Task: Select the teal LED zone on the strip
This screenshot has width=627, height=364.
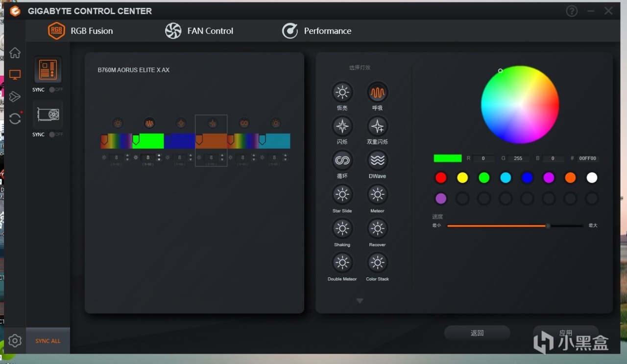Action: point(274,141)
